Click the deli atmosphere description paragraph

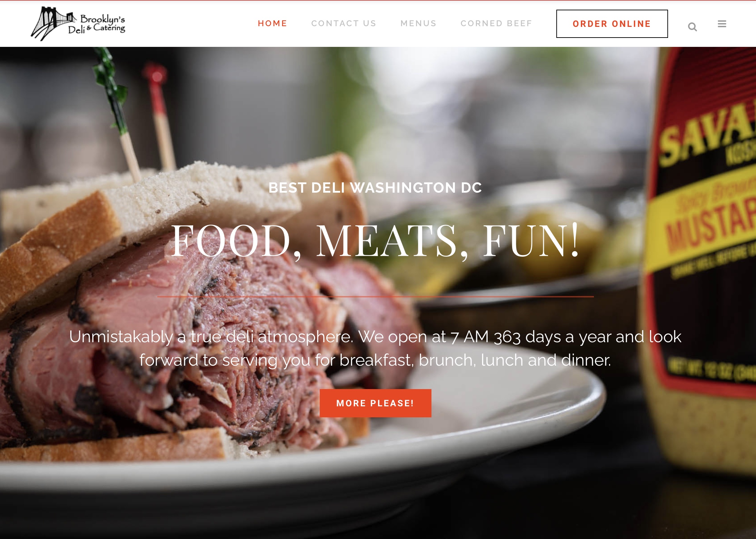[375, 348]
